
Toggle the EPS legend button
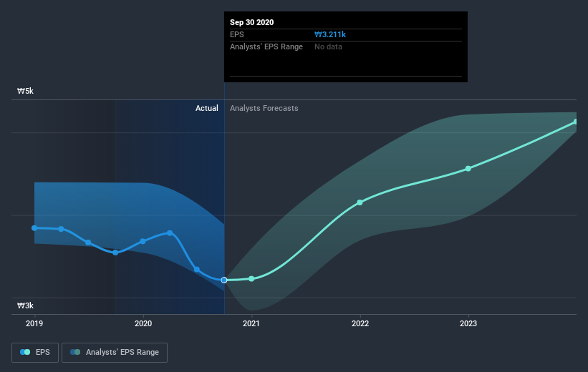click(35, 352)
